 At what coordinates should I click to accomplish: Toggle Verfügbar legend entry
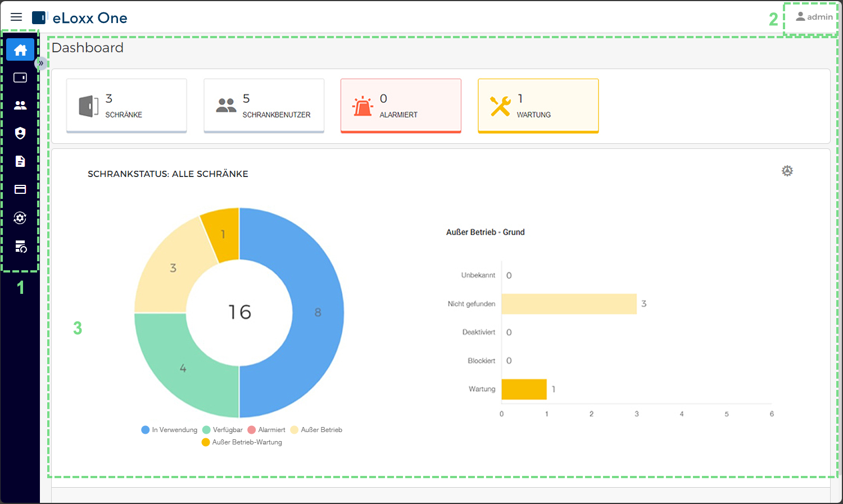223,430
